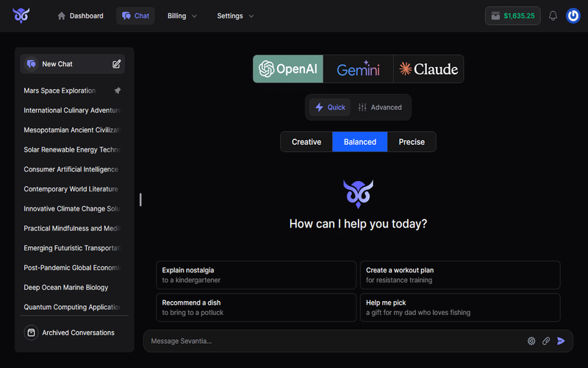The height and width of the screenshot is (368, 588).
Task: Attach a file with paperclip icon
Action: point(546,341)
